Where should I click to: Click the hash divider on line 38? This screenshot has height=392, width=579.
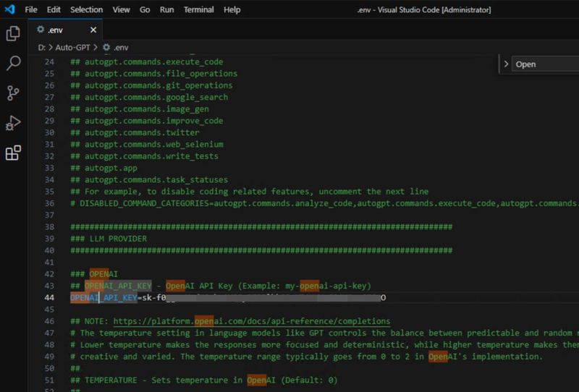261,226
